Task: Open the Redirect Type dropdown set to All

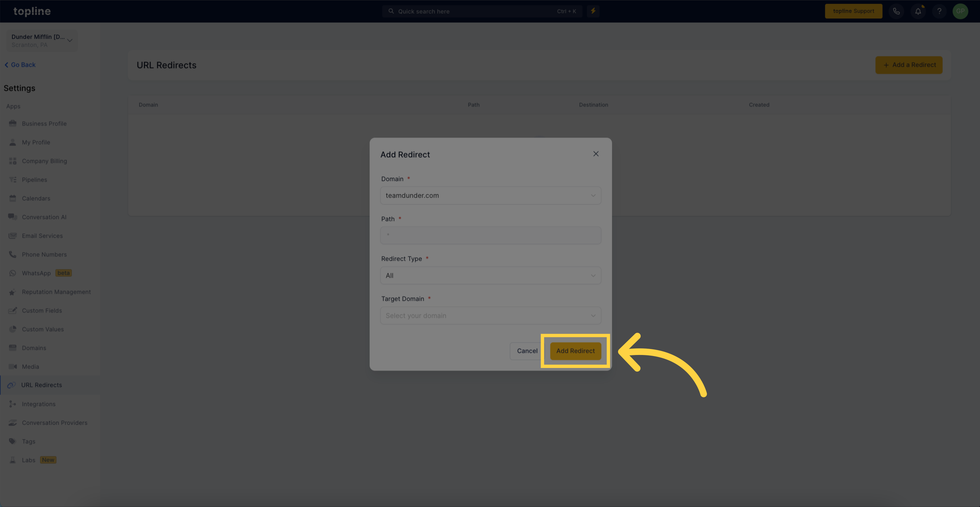Action: (490, 275)
